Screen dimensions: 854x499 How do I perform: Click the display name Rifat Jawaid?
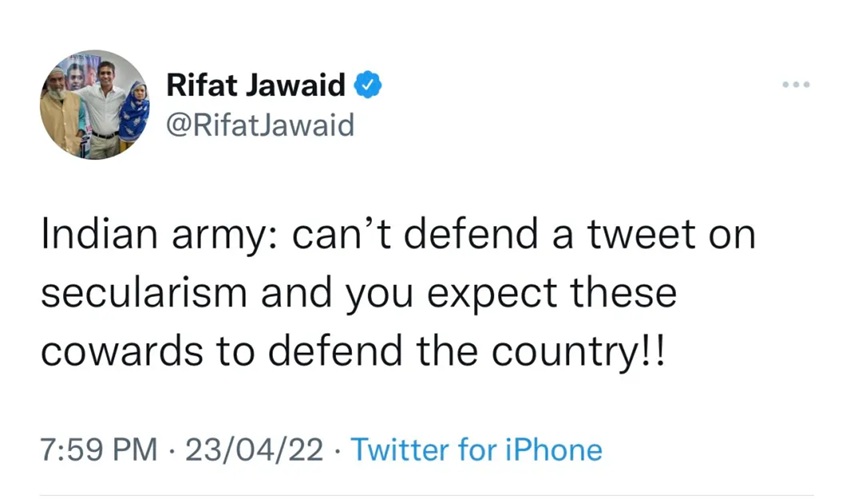point(255,87)
